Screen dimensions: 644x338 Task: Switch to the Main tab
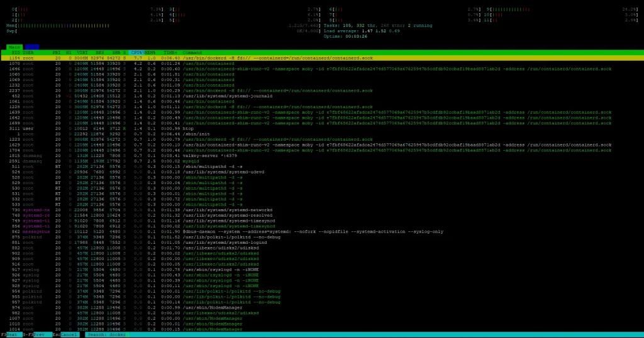(14, 47)
